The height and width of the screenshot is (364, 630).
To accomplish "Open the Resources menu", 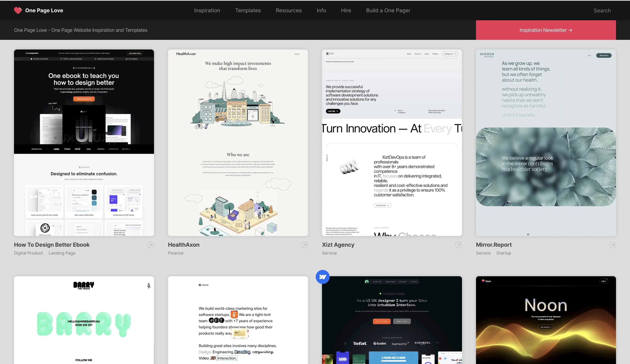I will click(x=289, y=10).
